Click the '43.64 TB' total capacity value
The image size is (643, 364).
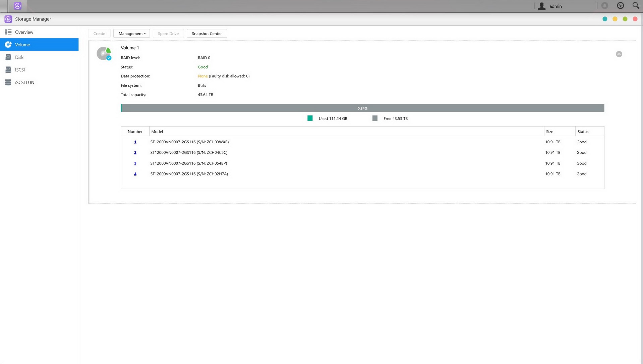(206, 95)
